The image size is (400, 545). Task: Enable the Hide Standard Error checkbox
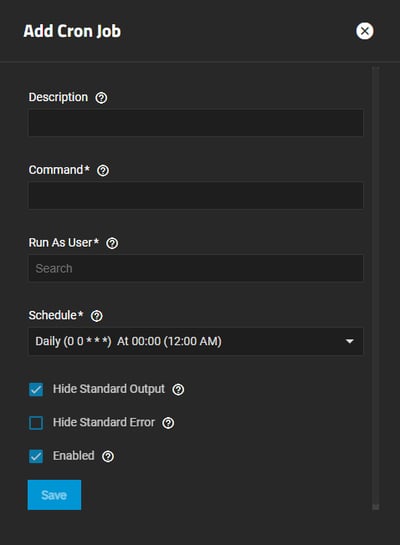36,423
